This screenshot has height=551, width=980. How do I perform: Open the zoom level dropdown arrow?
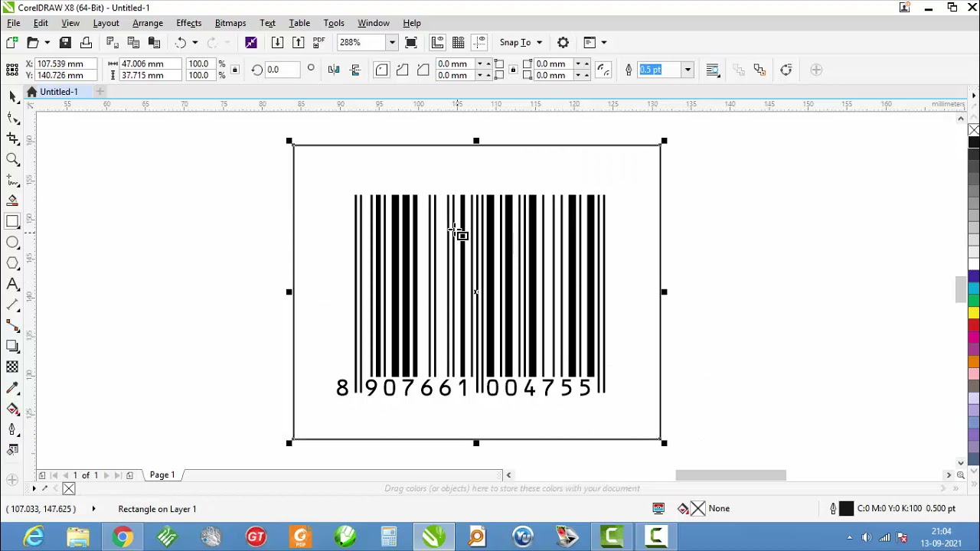tap(392, 42)
